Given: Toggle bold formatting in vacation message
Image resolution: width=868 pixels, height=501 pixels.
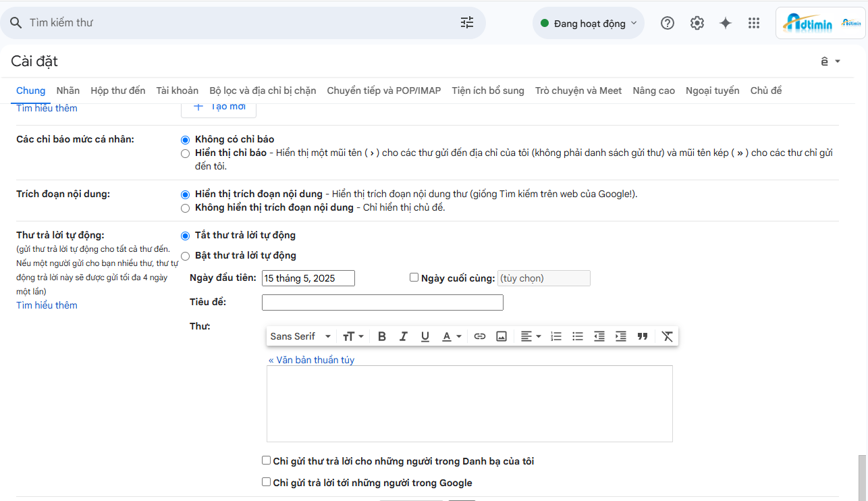Looking at the screenshot, I should pyautogui.click(x=382, y=336).
